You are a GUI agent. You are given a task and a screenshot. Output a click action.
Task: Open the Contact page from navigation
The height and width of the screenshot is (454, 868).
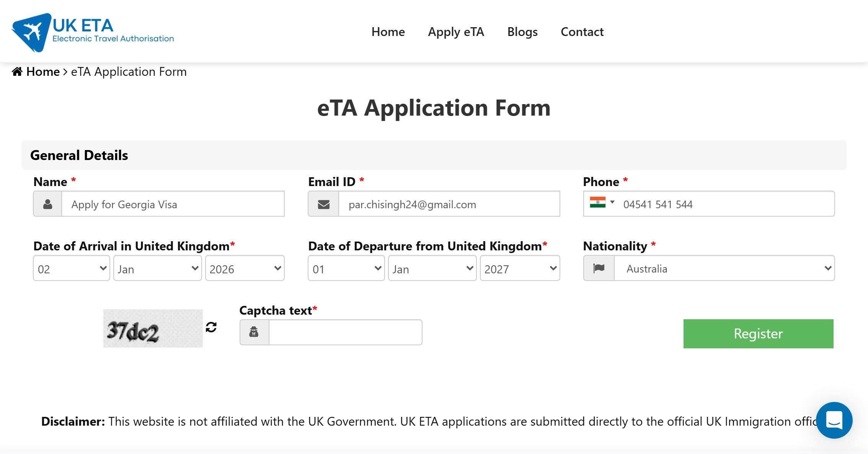582,32
